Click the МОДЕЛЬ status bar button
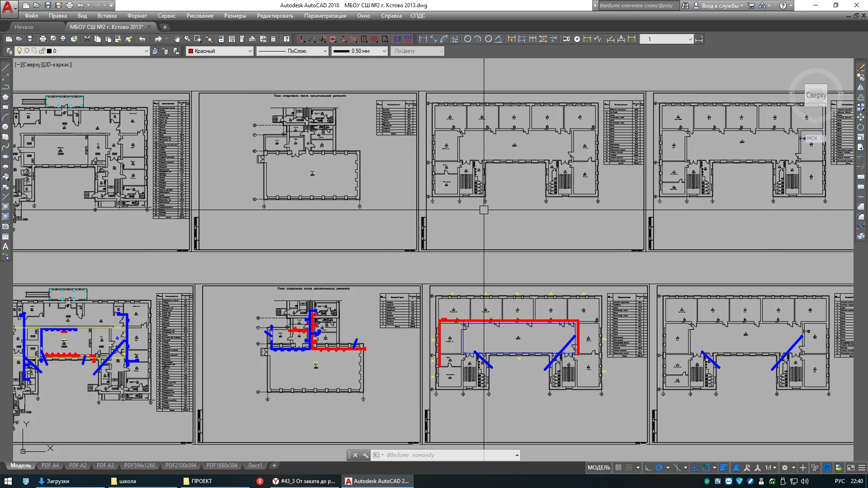This screenshot has width=868, height=488. pyautogui.click(x=599, y=468)
